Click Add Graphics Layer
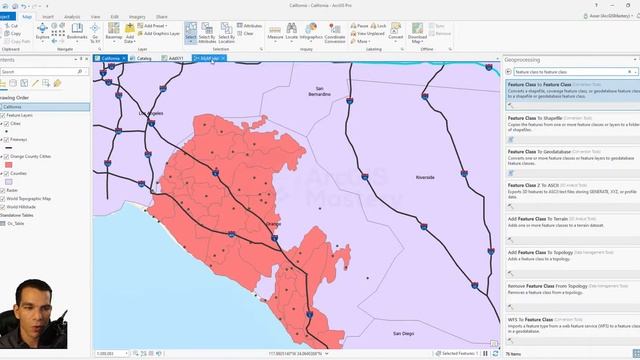 pyautogui.click(x=158, y=33)
